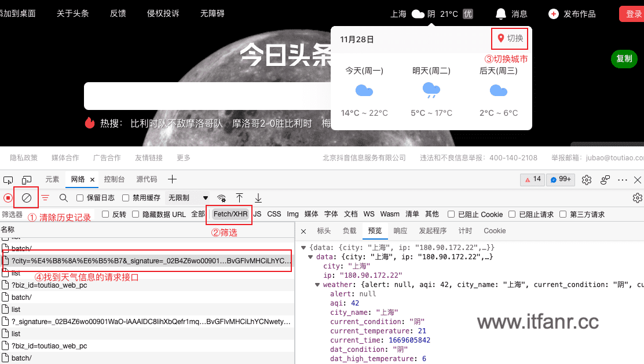Close the 网络 tab

[93, 180]
